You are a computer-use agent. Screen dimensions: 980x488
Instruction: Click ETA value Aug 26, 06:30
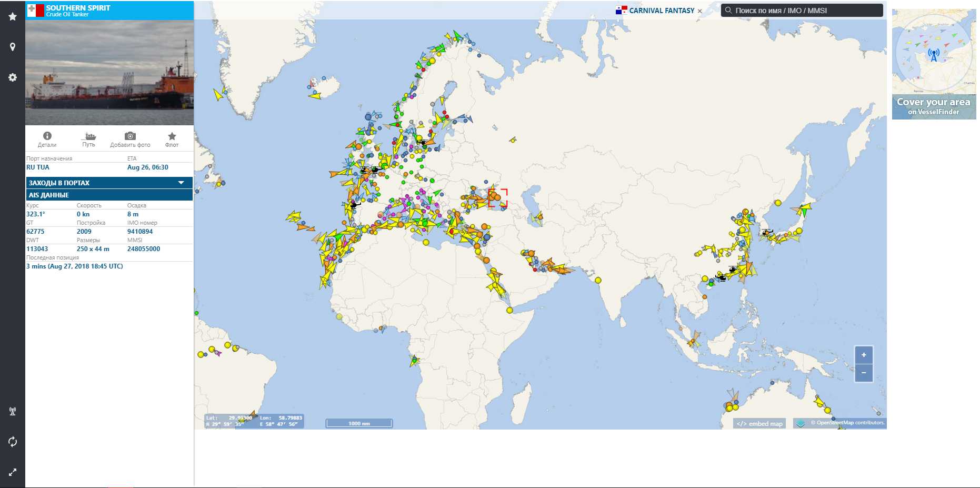[x=148, y=167]
